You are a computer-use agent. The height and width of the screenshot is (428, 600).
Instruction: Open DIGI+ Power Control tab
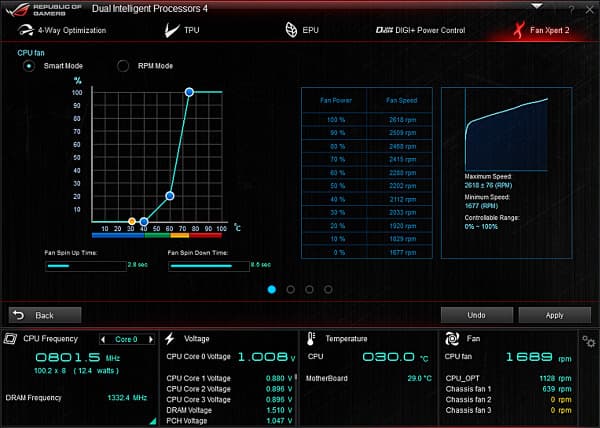point(420,30)
